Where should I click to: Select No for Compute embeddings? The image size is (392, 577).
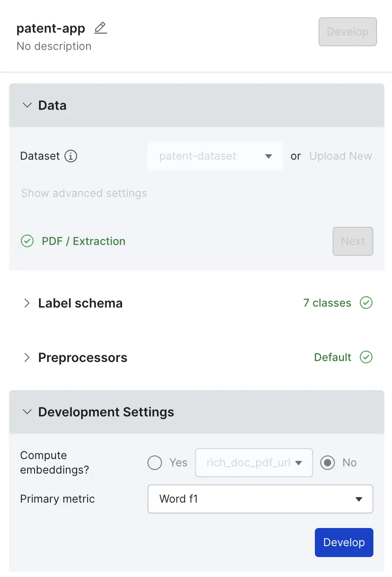(328, 463)
